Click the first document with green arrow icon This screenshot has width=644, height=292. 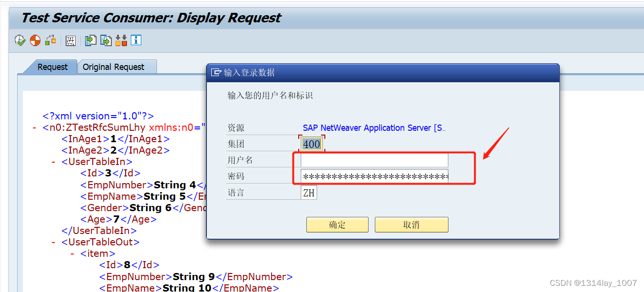click(90, 40)
